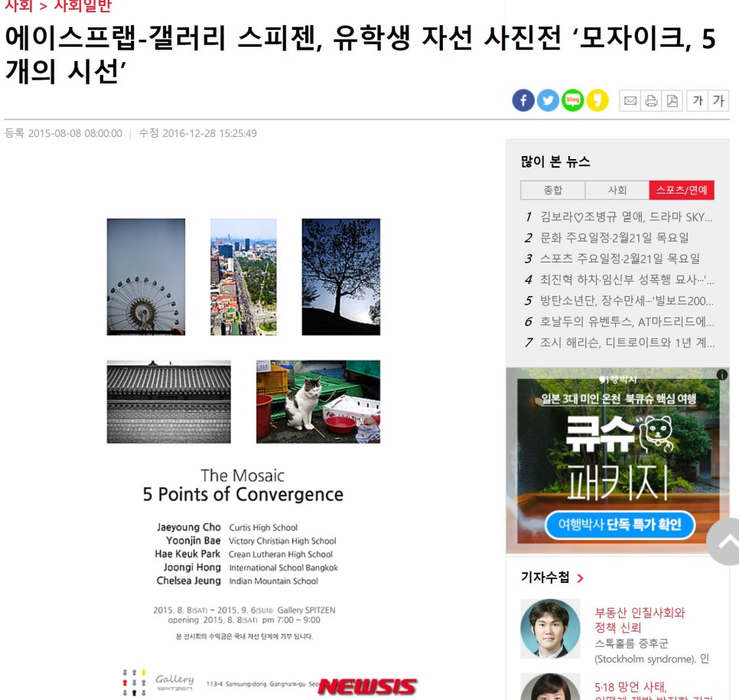Share article via yellow KakaoStory icon
This screenshot has width=739, height=700.
tap(597, 100)
